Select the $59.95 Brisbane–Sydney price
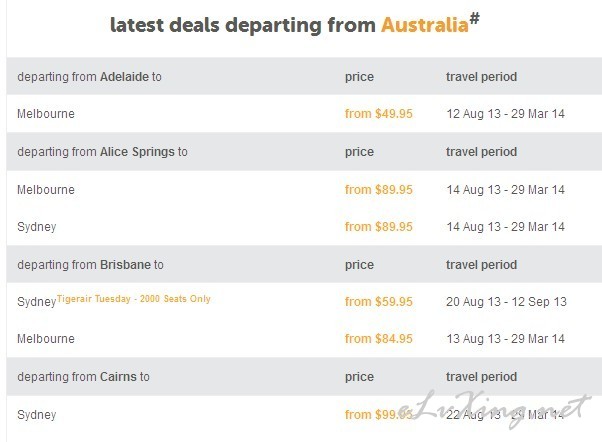The height and width of the screenshot is (442, 602). click(x=379, y=302)
